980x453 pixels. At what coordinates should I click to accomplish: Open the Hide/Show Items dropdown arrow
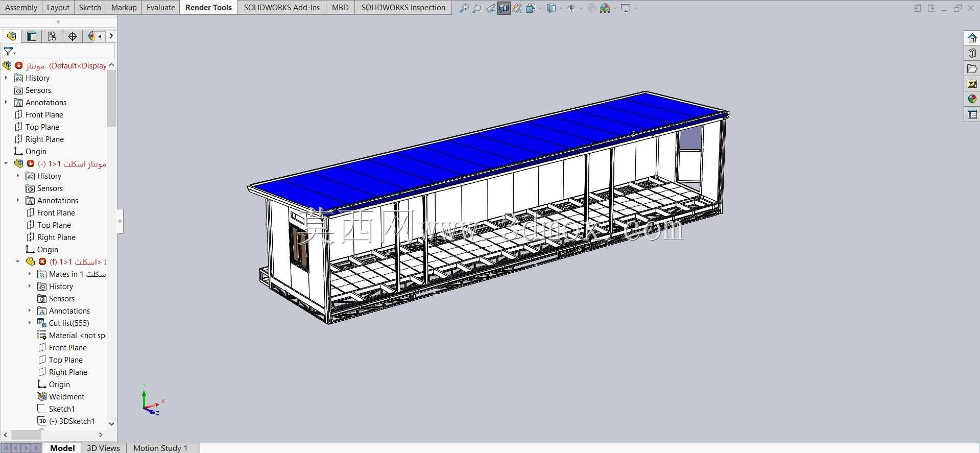pyautogui.click(x=581, y=8)
